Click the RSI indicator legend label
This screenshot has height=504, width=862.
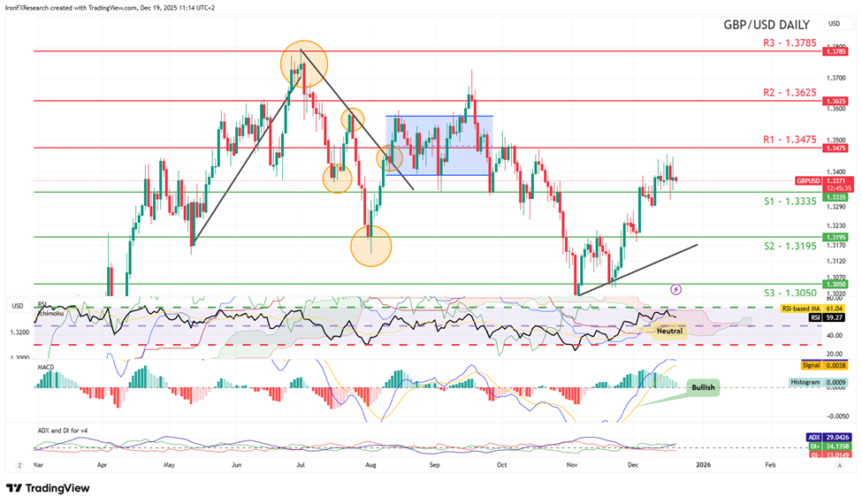pos(42,305)
